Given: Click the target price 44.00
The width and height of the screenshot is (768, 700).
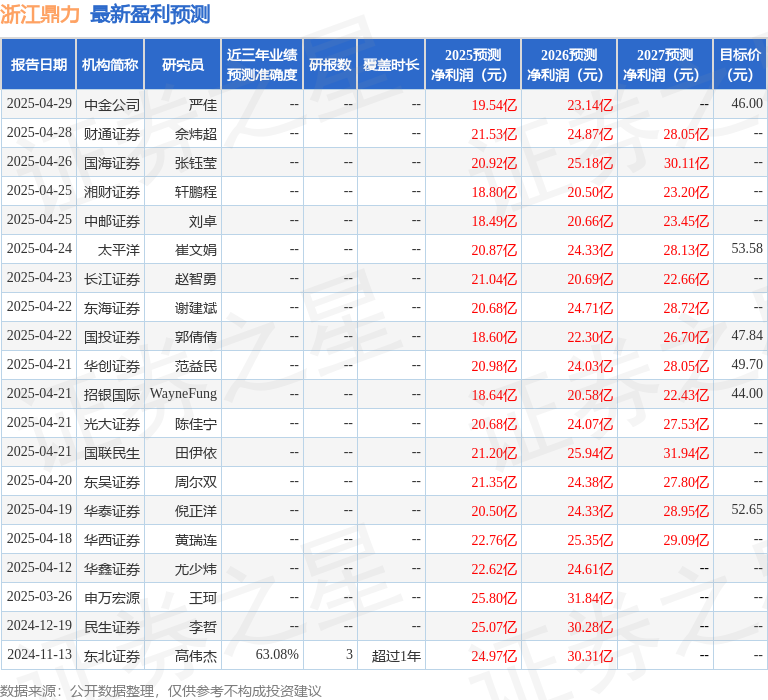Looking at the screenshot, I should (747, 393).
